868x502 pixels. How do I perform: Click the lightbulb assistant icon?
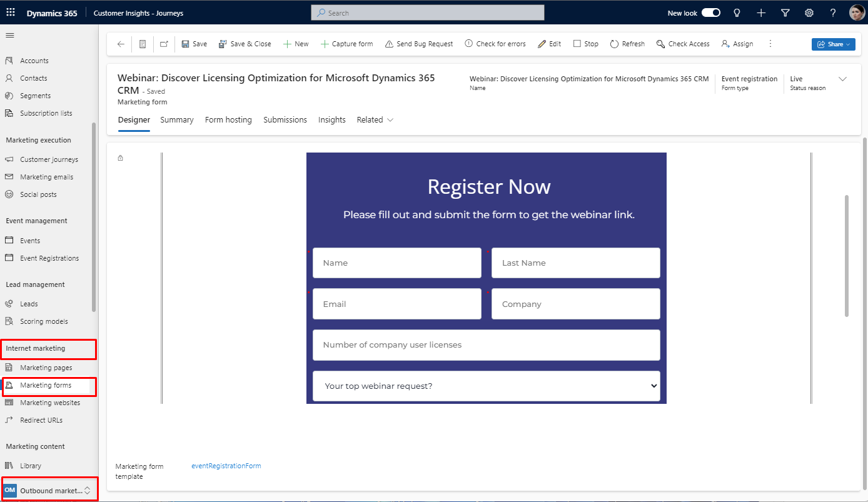[737, 13]
